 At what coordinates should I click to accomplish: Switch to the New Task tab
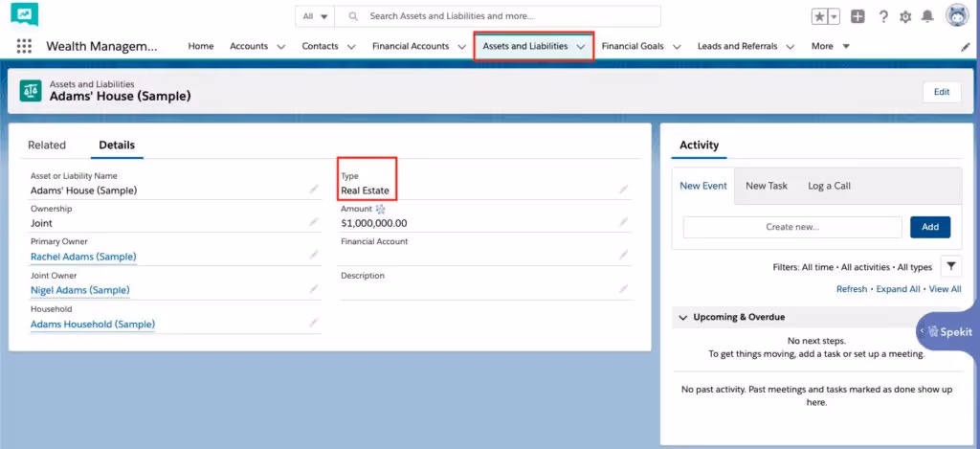[x=767, y=186]
